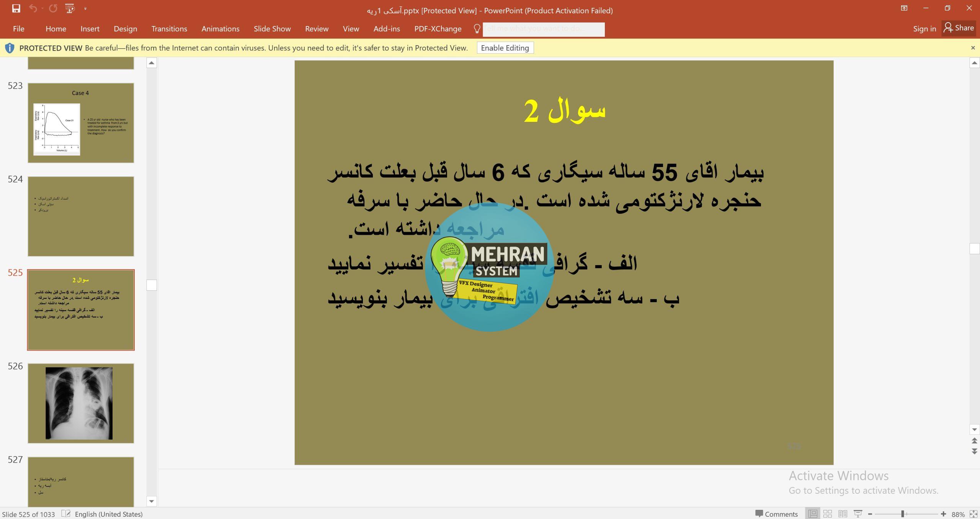Open Ribbon Display Options icon
This screenshot has height=519, width=980.
pos(904,8)
